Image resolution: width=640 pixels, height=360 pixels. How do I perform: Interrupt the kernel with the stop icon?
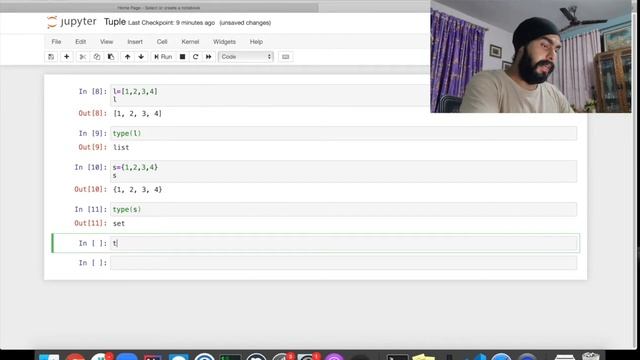click(182, 57)
